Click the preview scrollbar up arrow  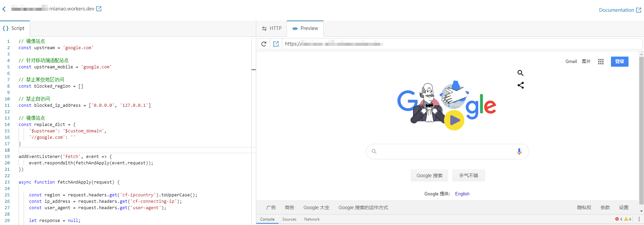pyautogui.click(x=641, y=54)
